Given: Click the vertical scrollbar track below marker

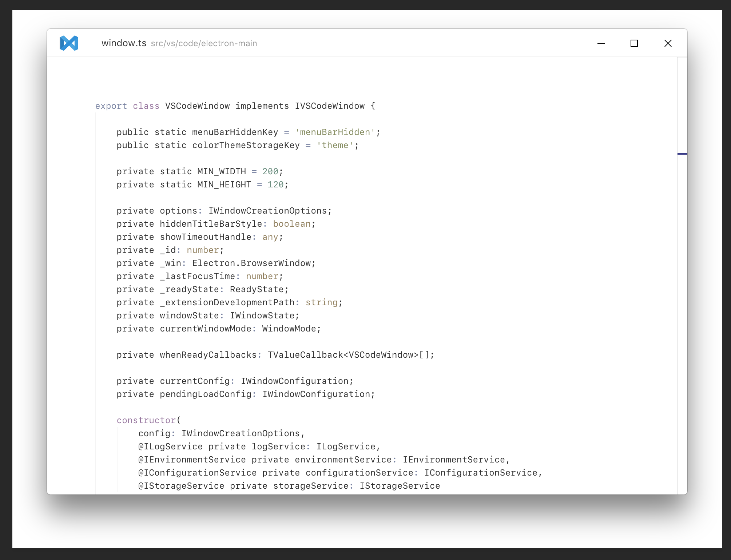Looking at the screenshot, I should (682, 291).
